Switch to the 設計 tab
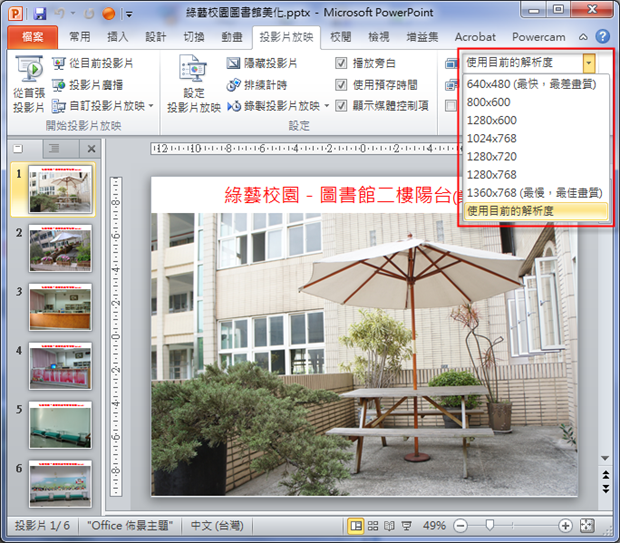Image resolution: width=620 pixels, height=543 pixels. pos(156,37)
